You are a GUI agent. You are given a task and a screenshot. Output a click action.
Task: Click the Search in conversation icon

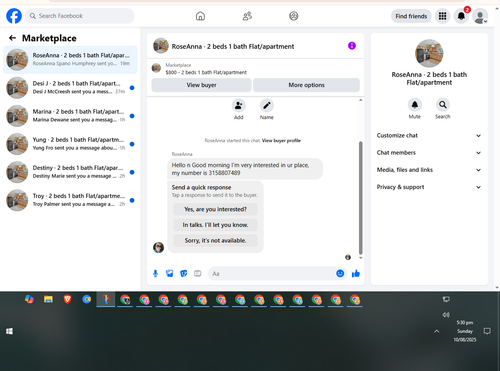click(443, 105)
